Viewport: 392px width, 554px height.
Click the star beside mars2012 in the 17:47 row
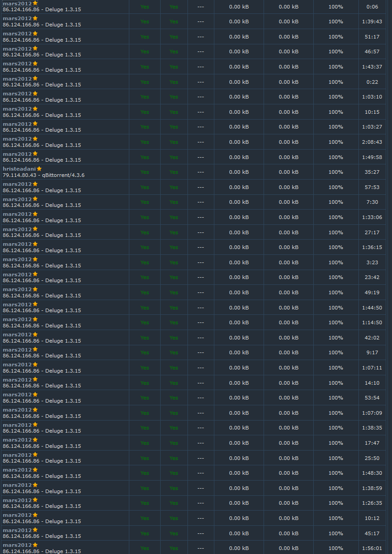[35, 440]
